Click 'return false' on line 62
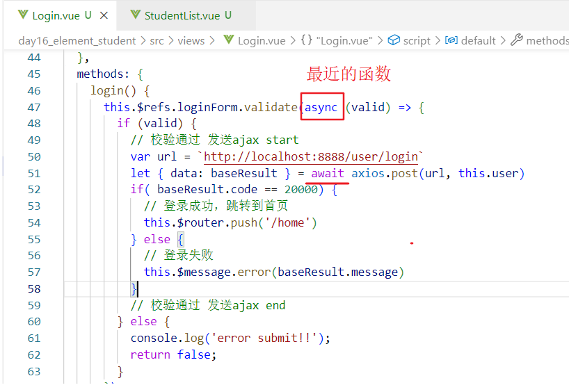The image size is (569, 392). pyautogui.click(x=170, y=354)
